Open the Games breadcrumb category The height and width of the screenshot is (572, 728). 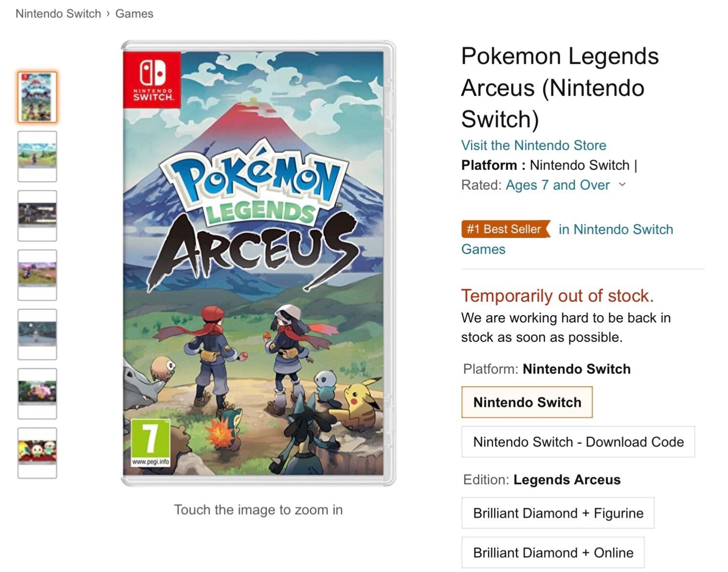[134, 14]
